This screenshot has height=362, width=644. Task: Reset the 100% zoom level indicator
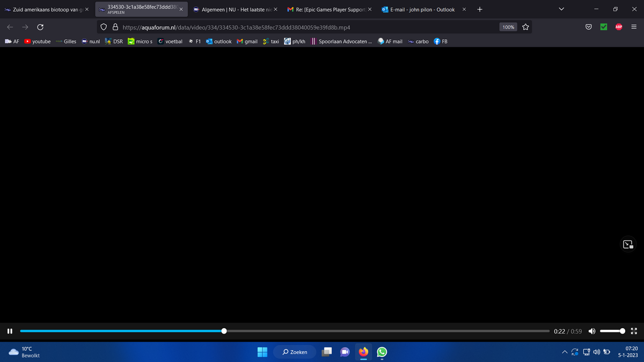(508, 27)
